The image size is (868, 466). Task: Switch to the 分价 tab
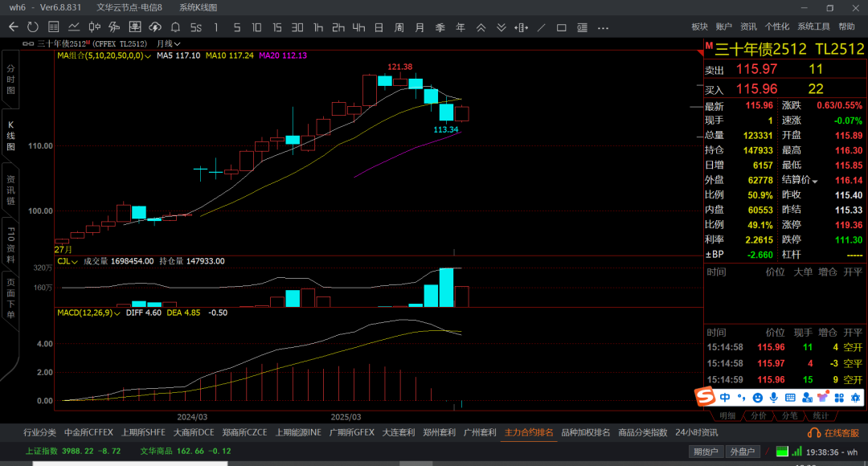[x=759, y=415]
